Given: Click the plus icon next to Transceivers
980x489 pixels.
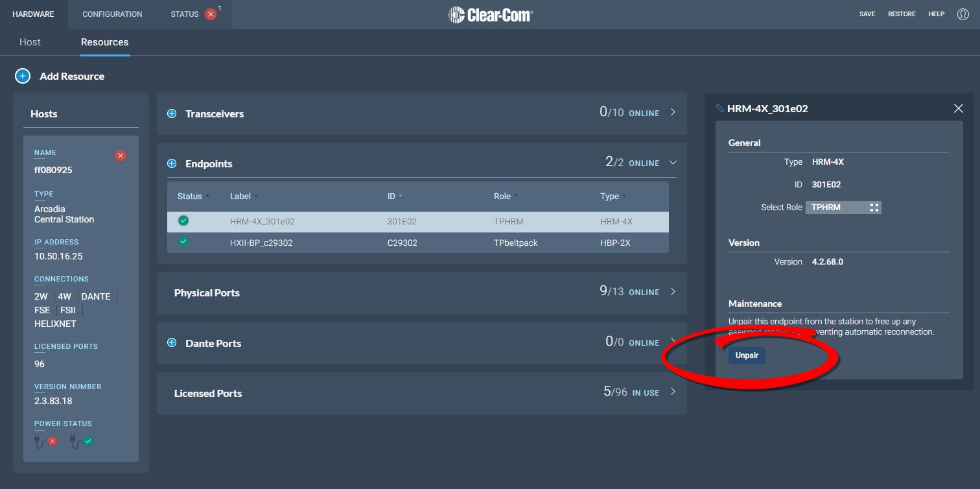Looking at the screenshot, I should (x=172, y=113).
